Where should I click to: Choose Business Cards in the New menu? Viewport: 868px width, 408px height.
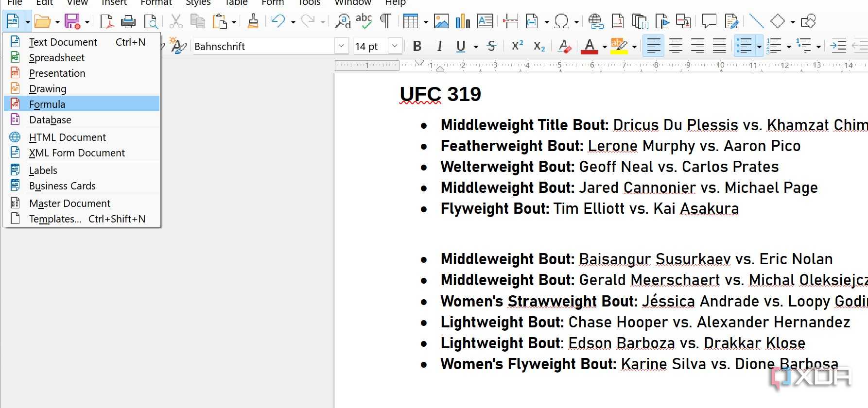82,186
